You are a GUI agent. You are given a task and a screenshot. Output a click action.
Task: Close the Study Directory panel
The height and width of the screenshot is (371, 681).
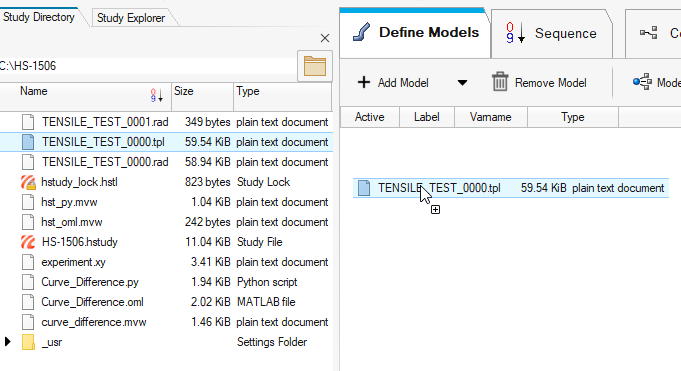325,38
